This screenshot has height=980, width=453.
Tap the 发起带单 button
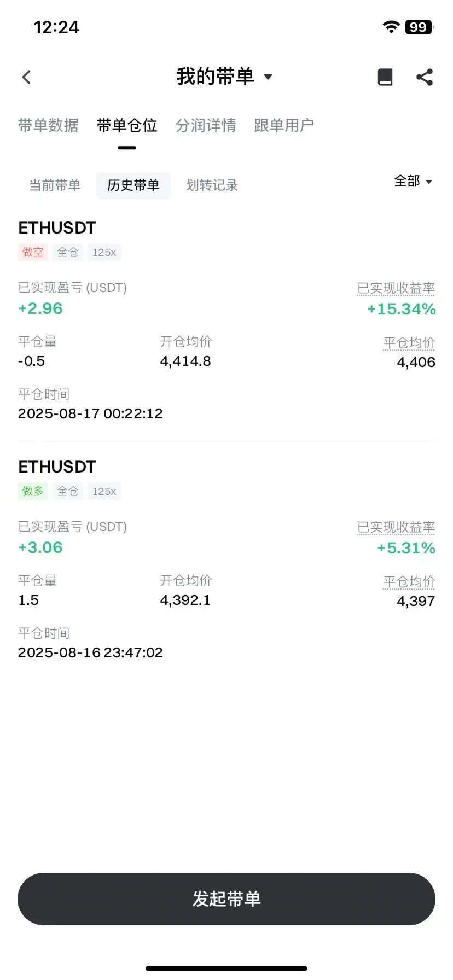[x=226, y=899]
